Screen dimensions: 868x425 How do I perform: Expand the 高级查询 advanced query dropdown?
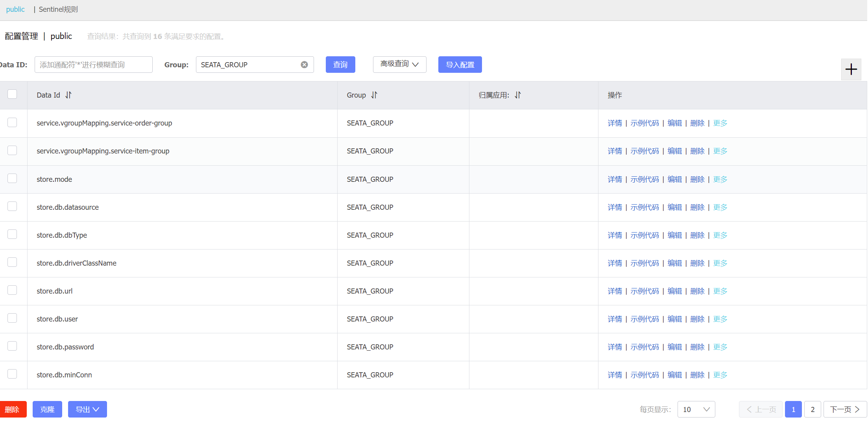pos(399,65)
